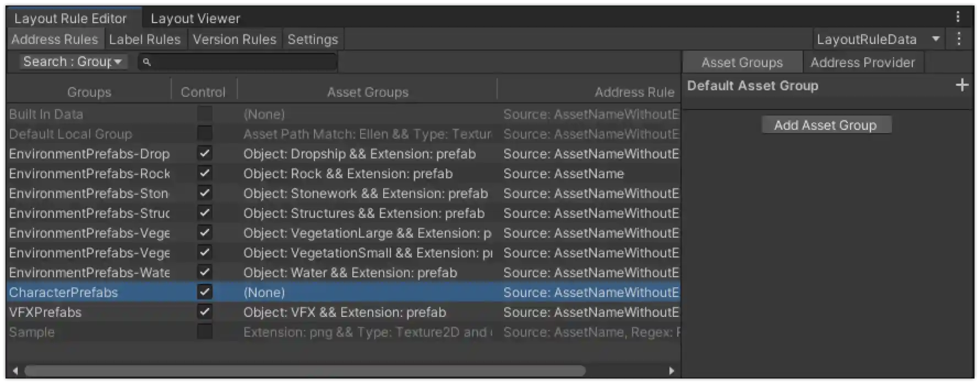The image size is (980, 384).
Task: Switch to the Address Provider tab
Action: pos(863,62)
